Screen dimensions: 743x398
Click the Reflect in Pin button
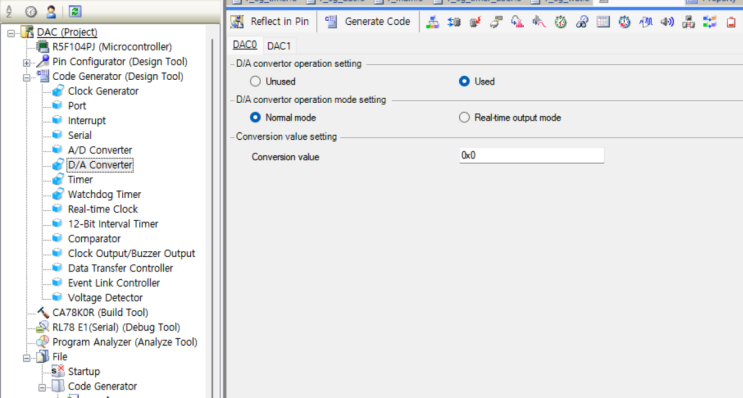[270, 21]
